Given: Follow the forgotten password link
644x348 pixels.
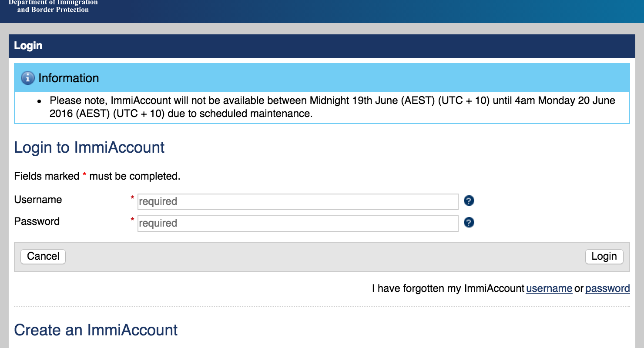Looking at the screenshot, I should coord(607,288).
